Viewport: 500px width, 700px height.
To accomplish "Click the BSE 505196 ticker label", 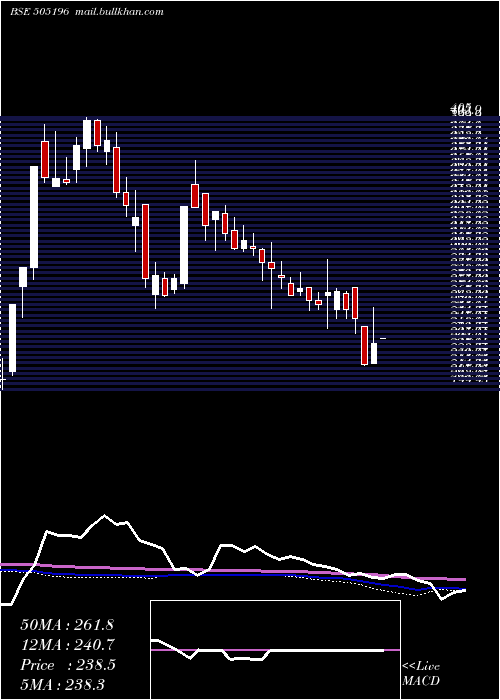I will [x=39, y=12].
